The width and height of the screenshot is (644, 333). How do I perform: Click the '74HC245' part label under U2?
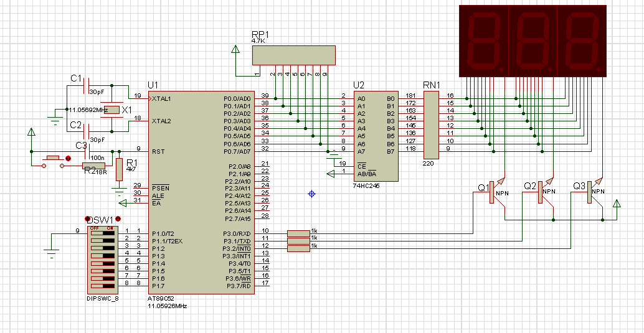(366, 185)
